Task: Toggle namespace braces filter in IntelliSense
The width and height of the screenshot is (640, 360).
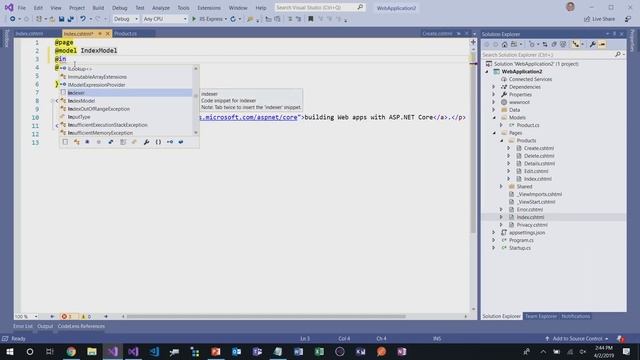Action: [x=158, y=142]
